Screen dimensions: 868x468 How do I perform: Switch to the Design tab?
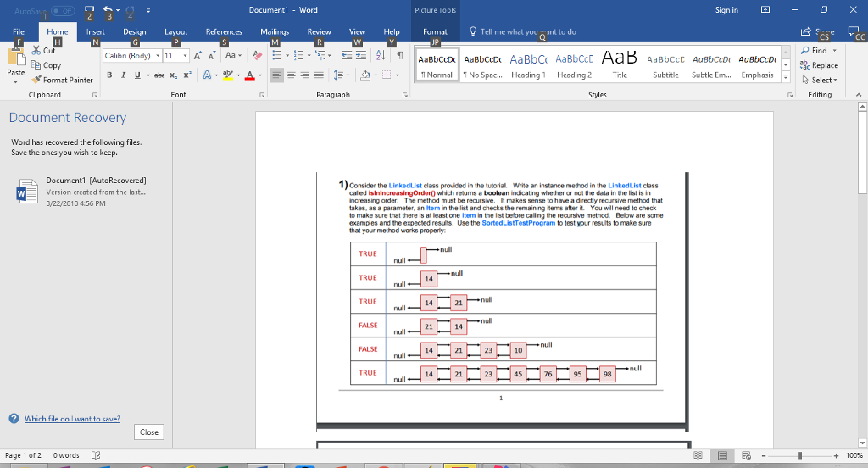(135, 31)
